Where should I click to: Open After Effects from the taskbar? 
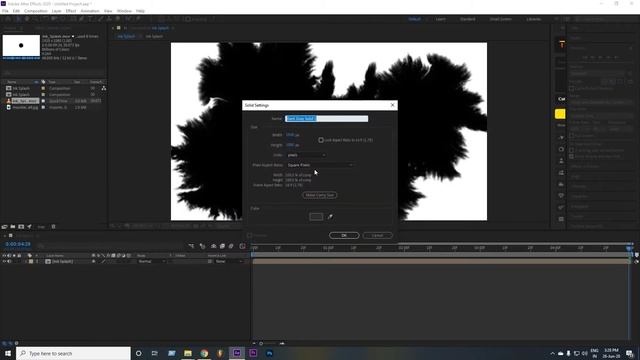click(x=237, y=353)
